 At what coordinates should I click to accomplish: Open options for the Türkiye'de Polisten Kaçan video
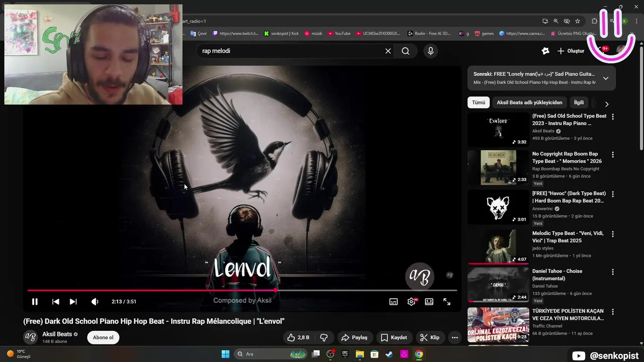(x=613, y=312)
